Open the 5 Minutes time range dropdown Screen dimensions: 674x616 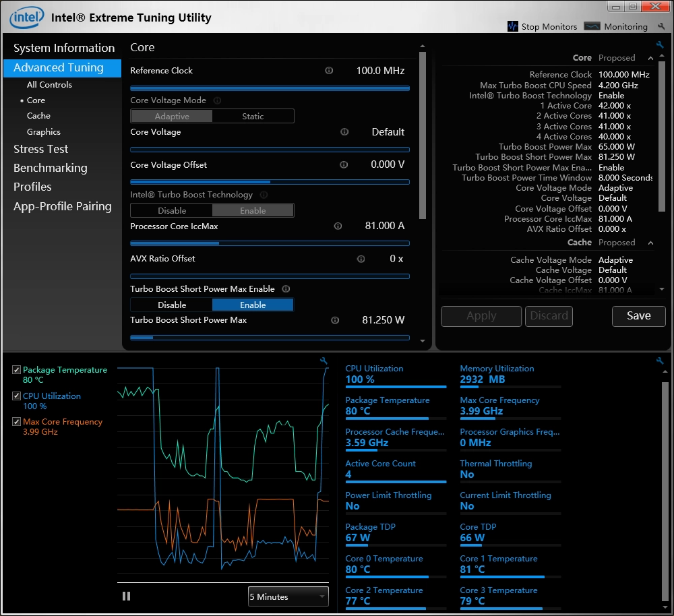pos(288,596)
